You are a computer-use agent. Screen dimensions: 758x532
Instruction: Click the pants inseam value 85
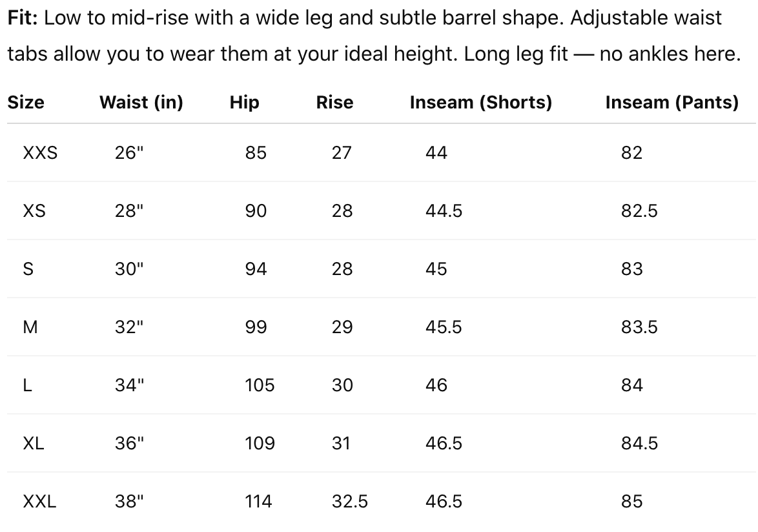[632, 501]
